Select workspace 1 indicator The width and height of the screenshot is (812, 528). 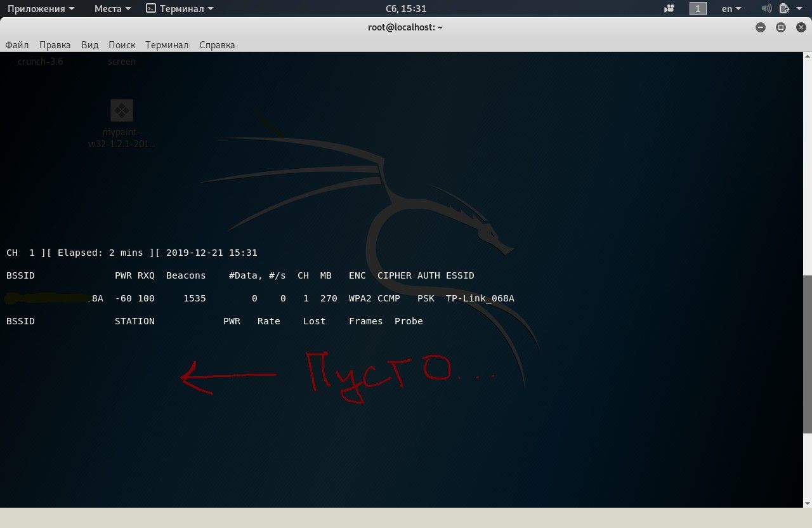[x=698, y=8]
